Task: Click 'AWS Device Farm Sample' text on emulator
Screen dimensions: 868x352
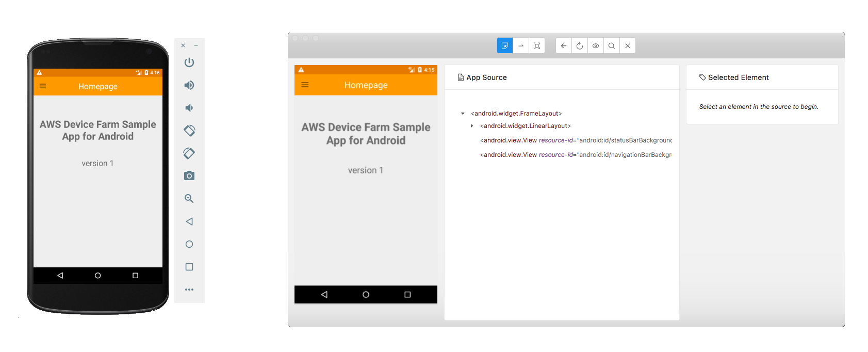Action: click(97, 124)
